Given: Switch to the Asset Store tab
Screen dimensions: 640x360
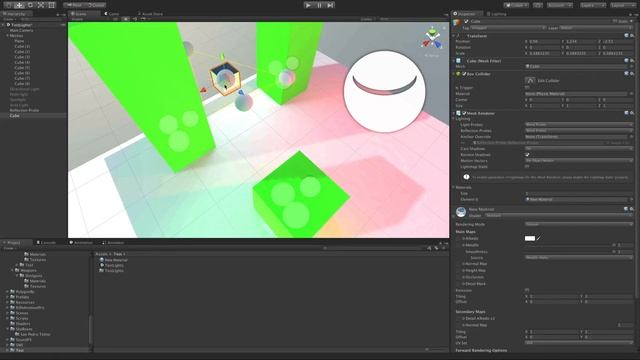Looking at the screenshot, I should click(x=150, y=13).
